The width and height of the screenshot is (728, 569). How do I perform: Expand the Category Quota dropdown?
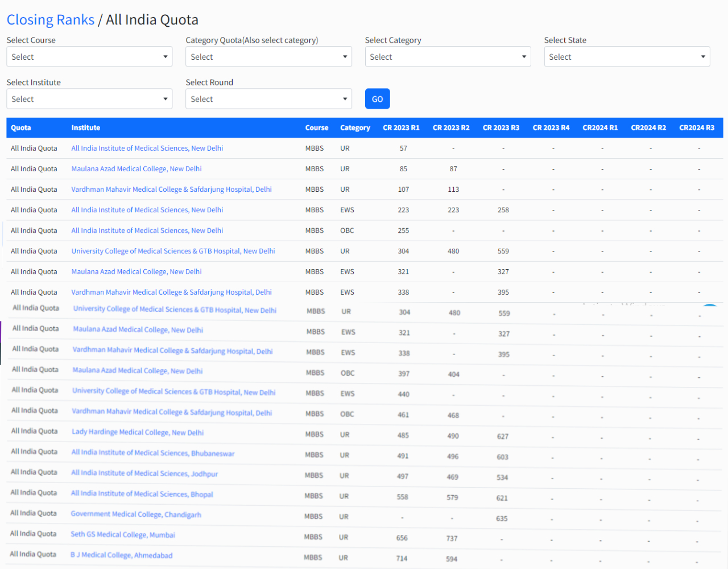(268, 57)
